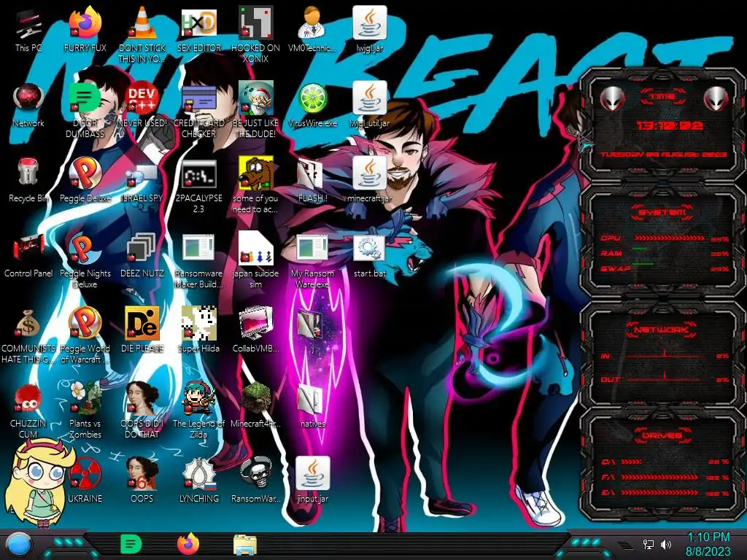747x560 pixels.
Task: Click the DRIVES widget header
Action: coord(662,435)
